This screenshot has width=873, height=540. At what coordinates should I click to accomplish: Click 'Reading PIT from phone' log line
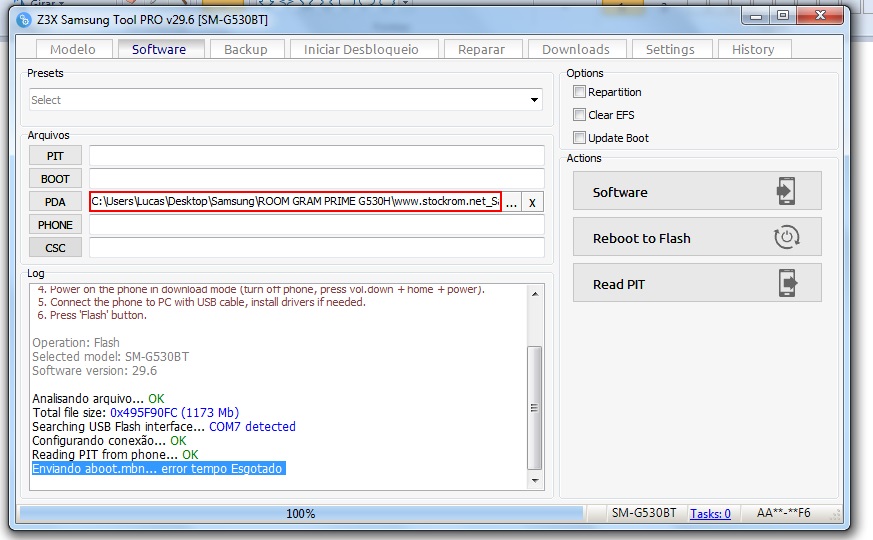click(115, 454)
